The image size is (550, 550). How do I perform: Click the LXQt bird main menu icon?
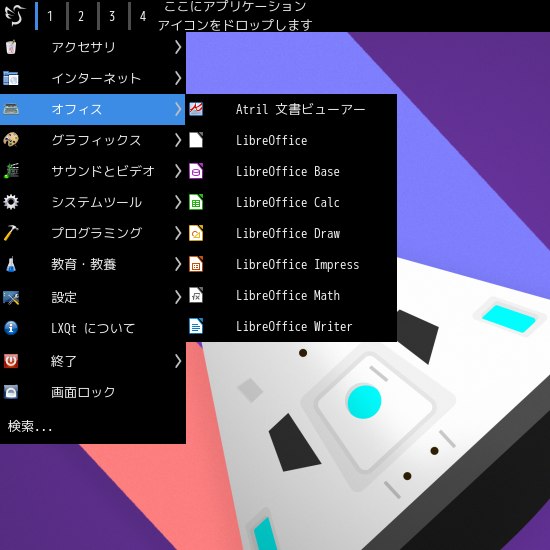click(15, 15)
